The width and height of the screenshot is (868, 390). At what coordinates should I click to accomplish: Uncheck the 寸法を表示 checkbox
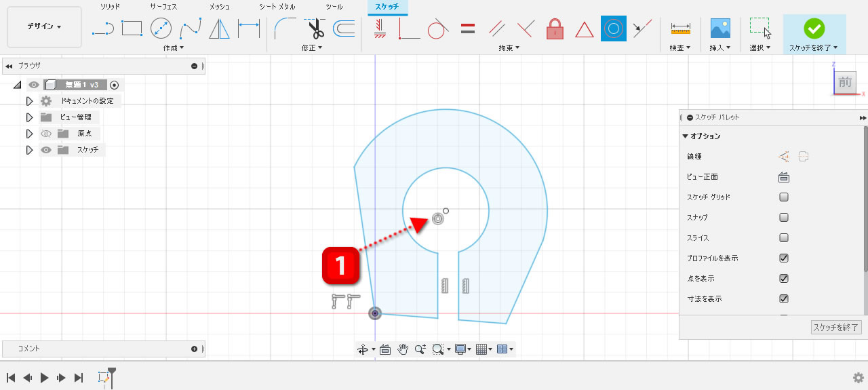784,299
